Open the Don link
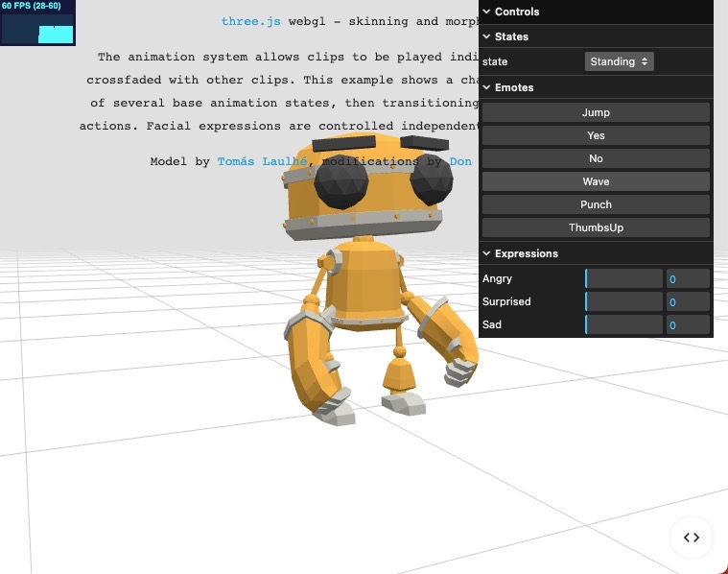Screen dimensions: 728x574 point(460,161)
